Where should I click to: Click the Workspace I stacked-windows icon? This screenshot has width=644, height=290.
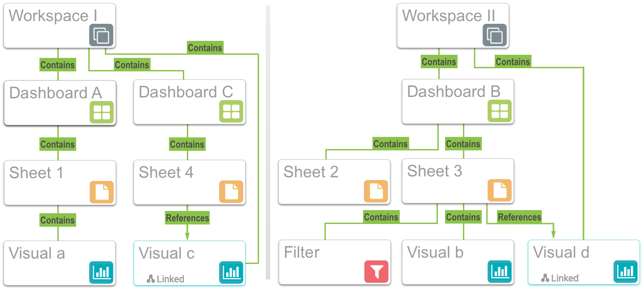tap(101, 35)
